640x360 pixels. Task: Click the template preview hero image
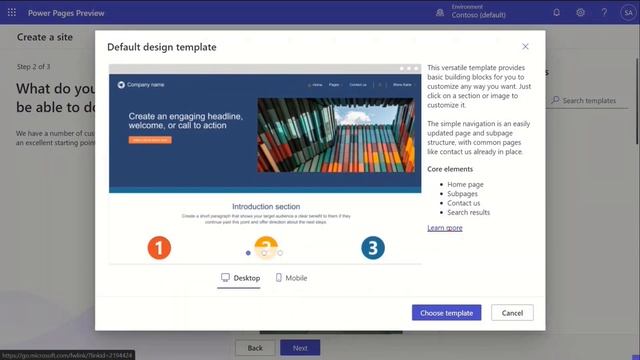pos(336,135)
